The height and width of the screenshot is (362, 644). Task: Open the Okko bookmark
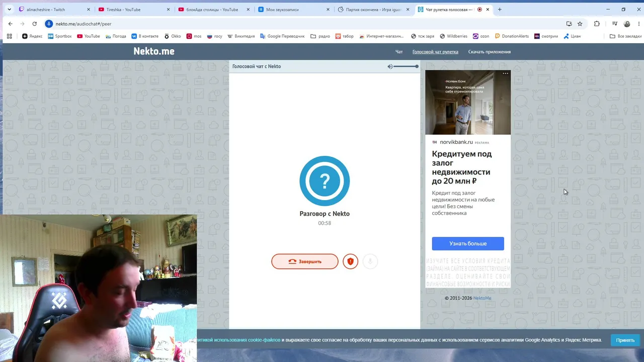coord(172,36)
